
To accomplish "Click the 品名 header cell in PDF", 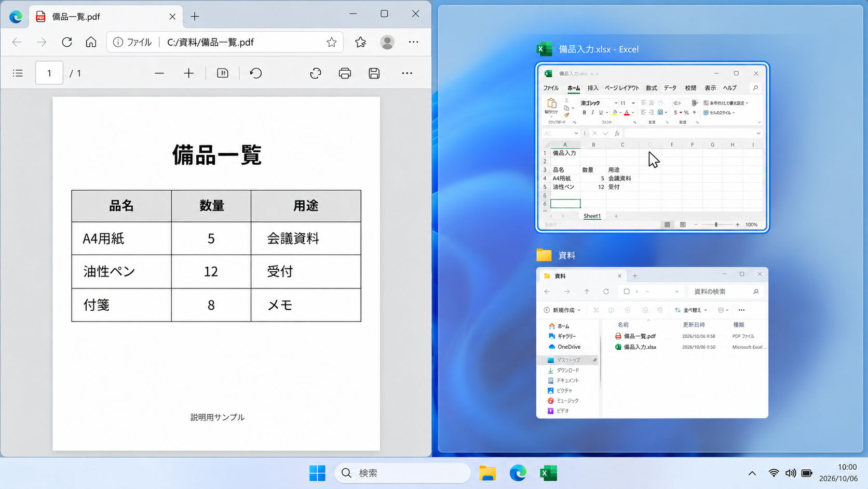I will tap(121, 206).
